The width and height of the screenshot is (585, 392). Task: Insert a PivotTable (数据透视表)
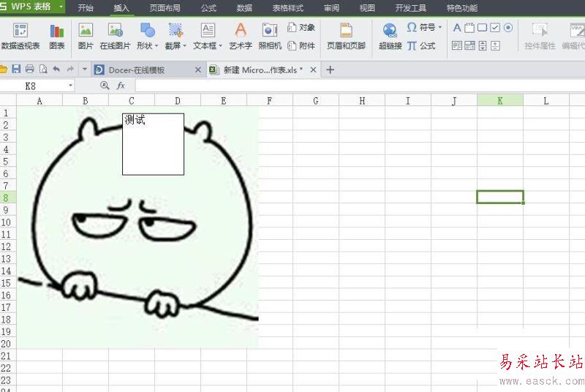20,36
